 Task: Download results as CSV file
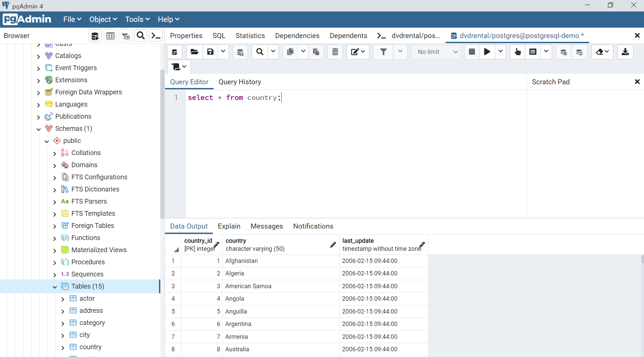[625, 52]
